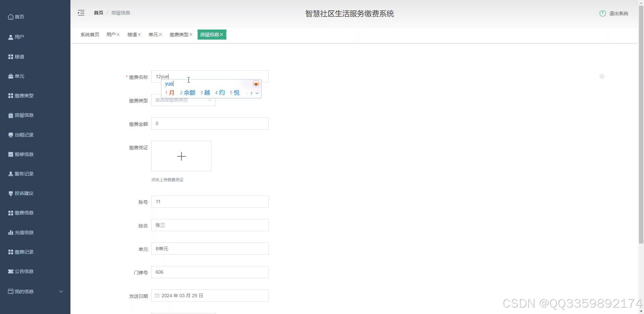Choose IME candidate 3 越
This screenshot has width=644, height=314.
coord(205,93)
